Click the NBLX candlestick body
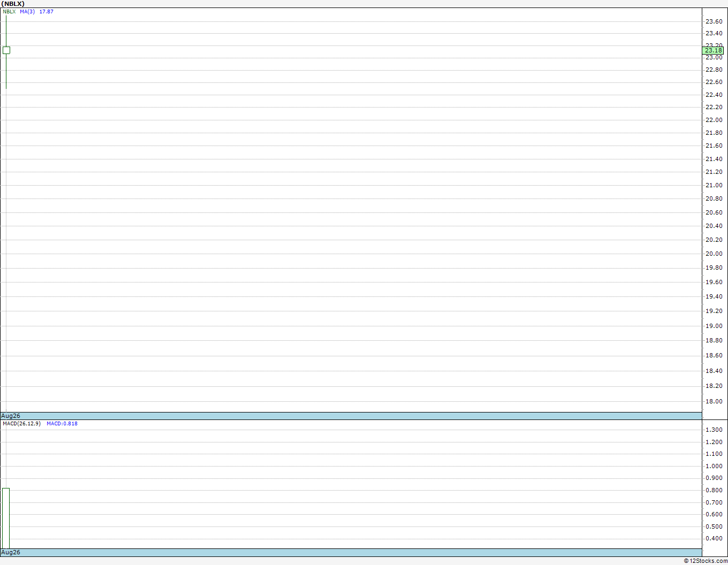728x565 pixels. [6, 50]
